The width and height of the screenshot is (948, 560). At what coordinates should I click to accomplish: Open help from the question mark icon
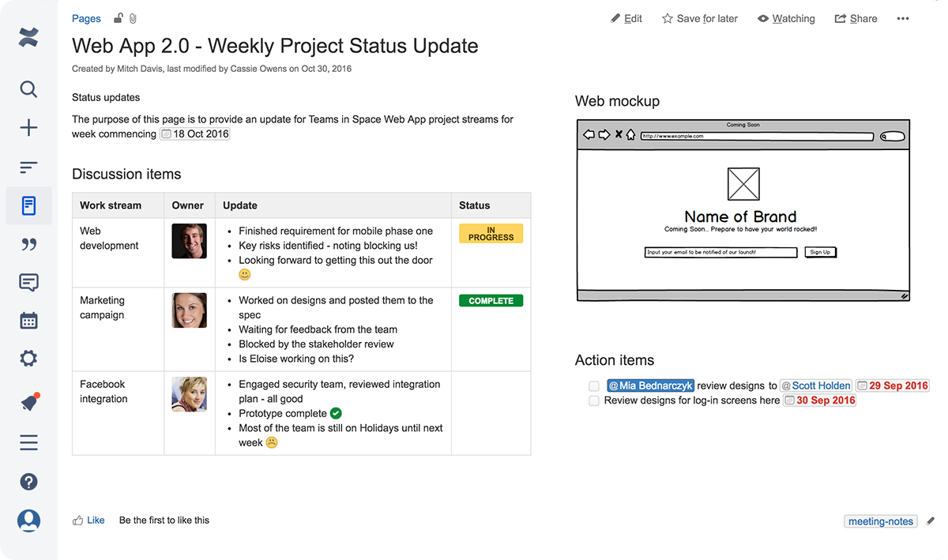pyautogui.click(x=28, y=481)
